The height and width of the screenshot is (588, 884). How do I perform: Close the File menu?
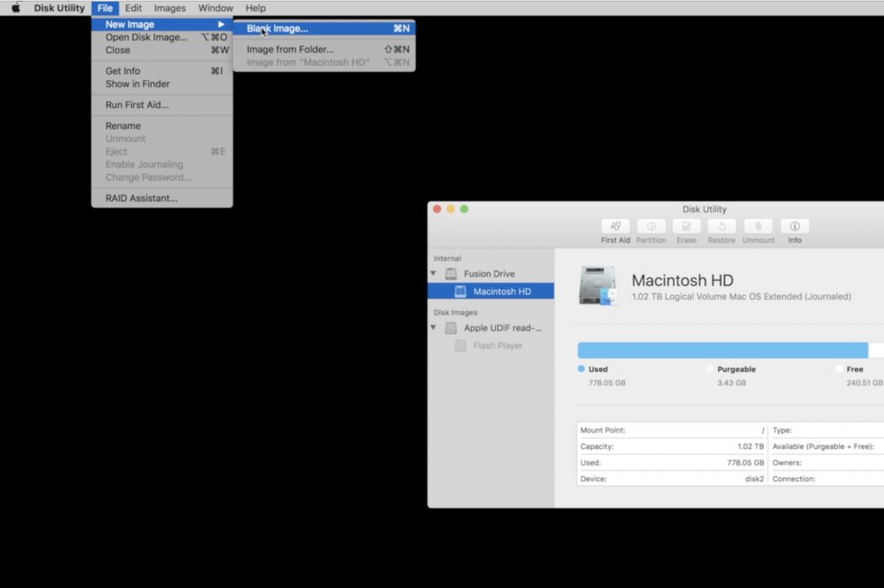104,8
